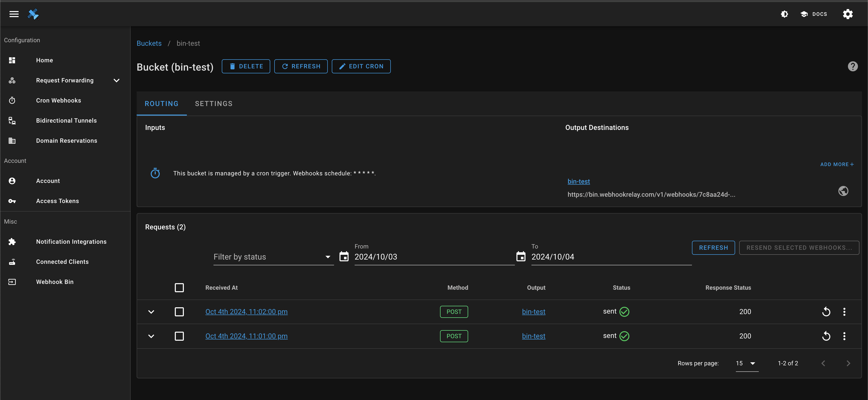Open Access Tokens using the key icon
Image resolution: width=868 pixels, height=400 pixels.
[12, 201]
